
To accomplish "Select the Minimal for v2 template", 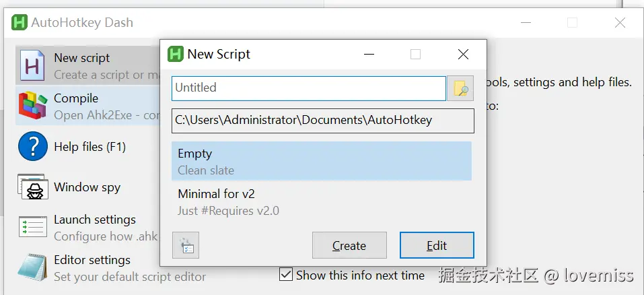I will coord(321,202).
